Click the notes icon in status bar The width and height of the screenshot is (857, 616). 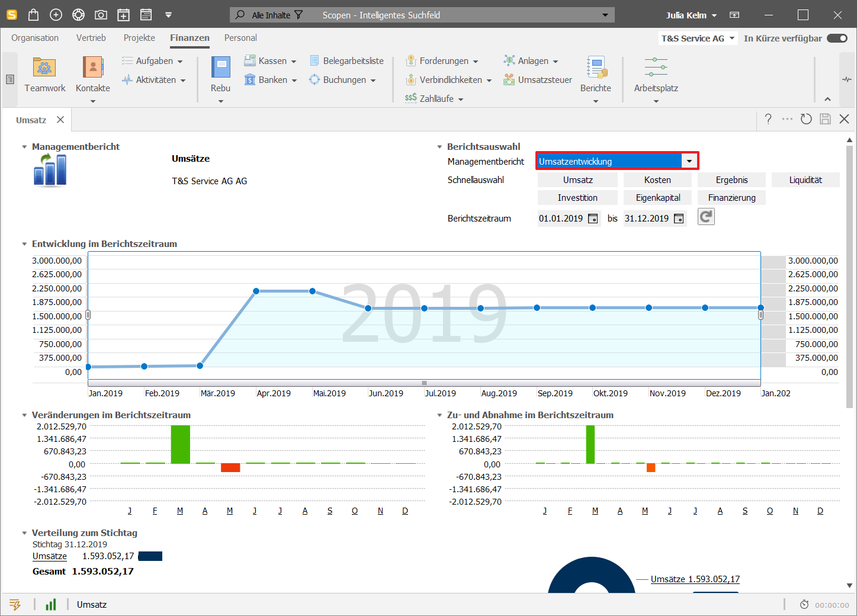15,604
